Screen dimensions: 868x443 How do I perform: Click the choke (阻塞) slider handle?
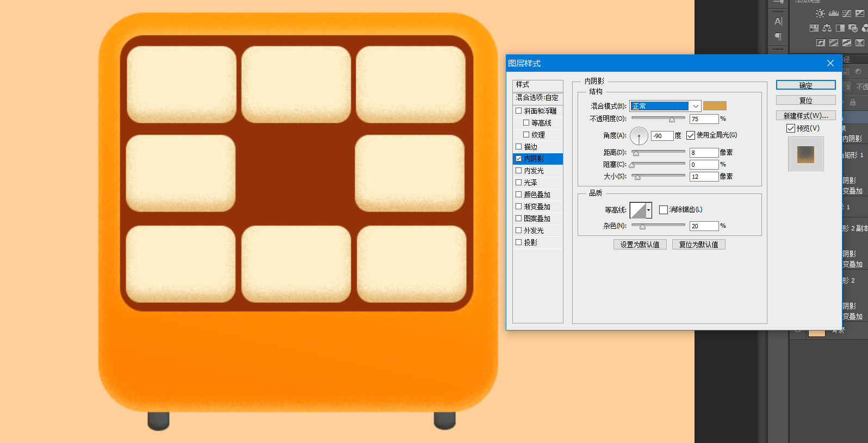(x=632, y=165)
